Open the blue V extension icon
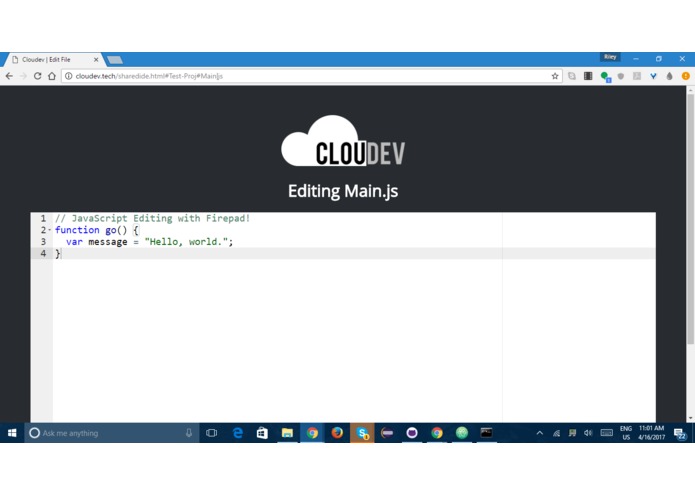The width and height of the screenshot is (695, 494). pos(653,76)
